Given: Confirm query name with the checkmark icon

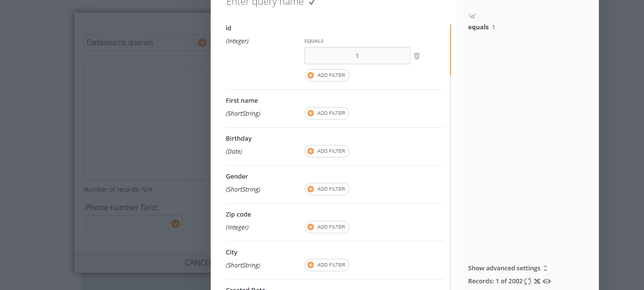Looking at the screenshot, I should point(312,2).
